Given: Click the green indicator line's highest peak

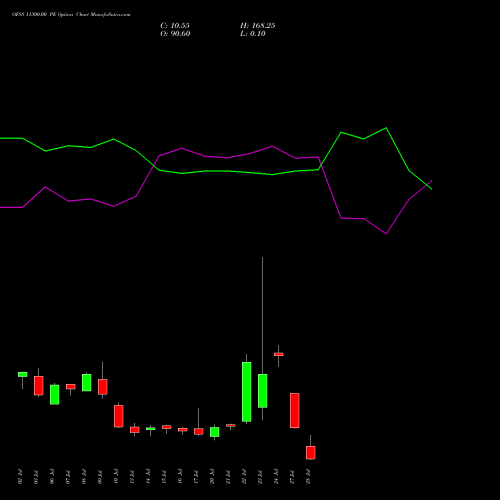Looking at the screenshot, I should [386, 128].
